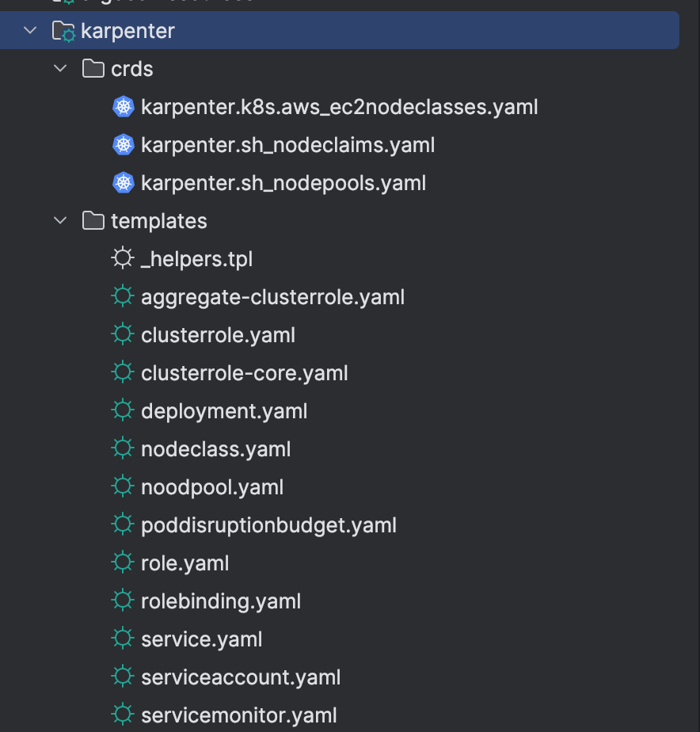Open servicemonitor.yaml file
The height and width of the screenshot is (732, 700).
238,715
